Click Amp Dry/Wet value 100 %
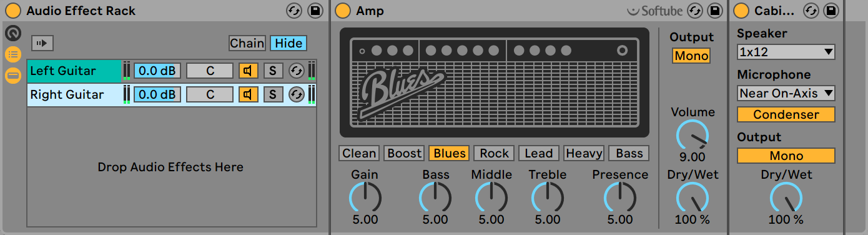 click(692, 219)
